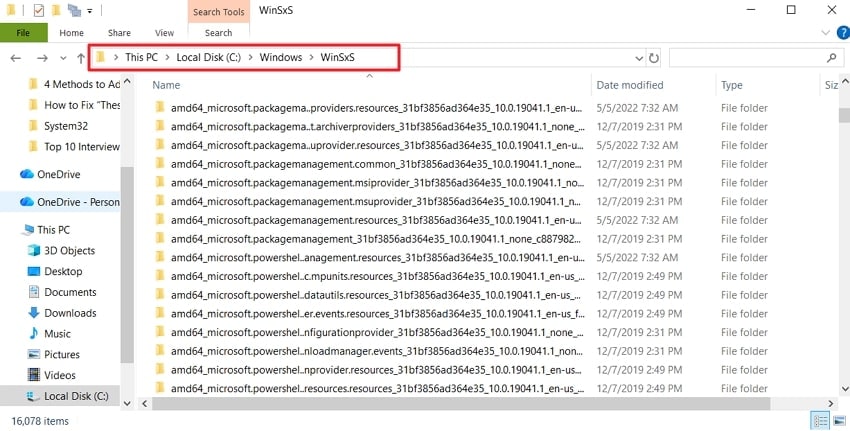Viewport: 850px width, 431px height.
Task: Select folder amd64_microsoft.packagemanagement.msuprovider
Action: click(369, 201)
